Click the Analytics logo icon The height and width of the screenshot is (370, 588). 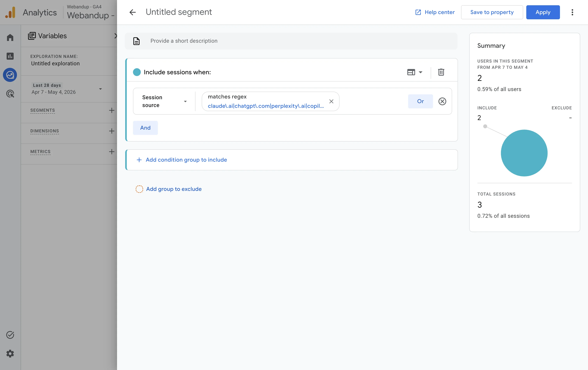coord(10,12)
